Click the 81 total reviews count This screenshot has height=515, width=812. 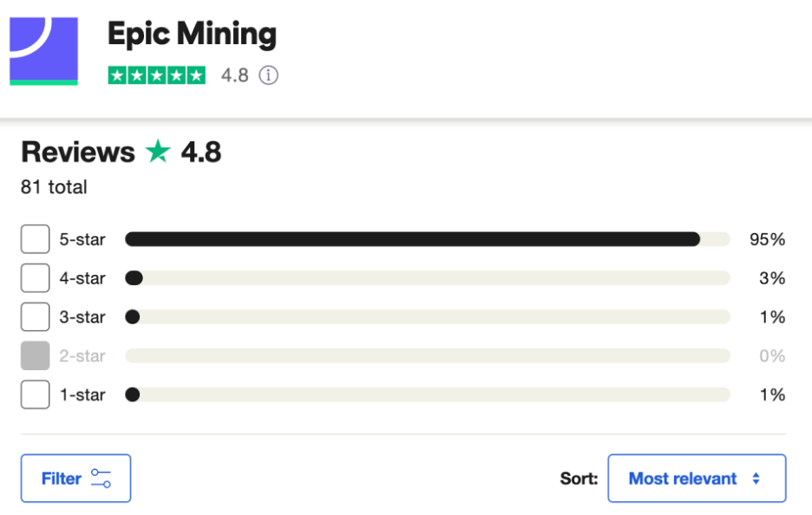pyautogui.click(x=54, y=187)
